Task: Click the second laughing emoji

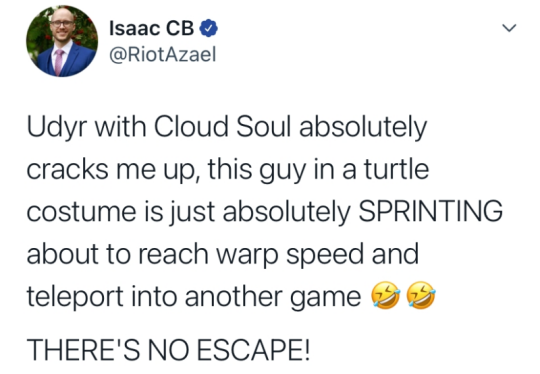Action: coord(420,295)
